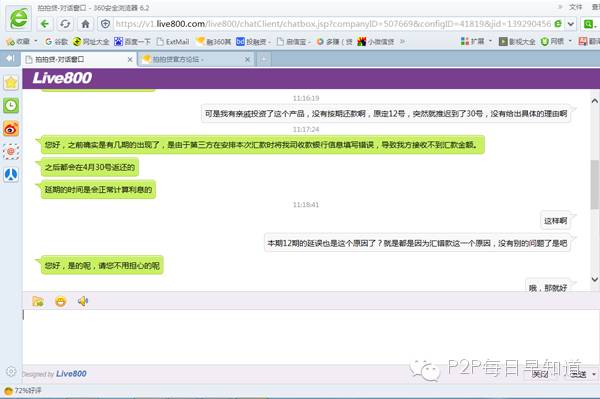Click the Live800 logo in purple header

tap(62, 78)
